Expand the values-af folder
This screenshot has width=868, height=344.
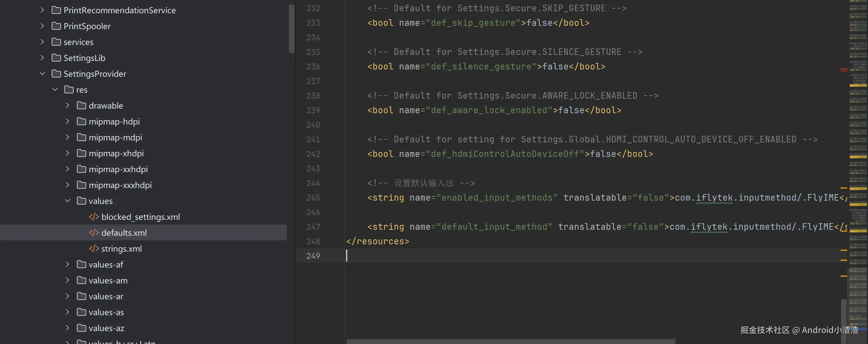[67, 264]
